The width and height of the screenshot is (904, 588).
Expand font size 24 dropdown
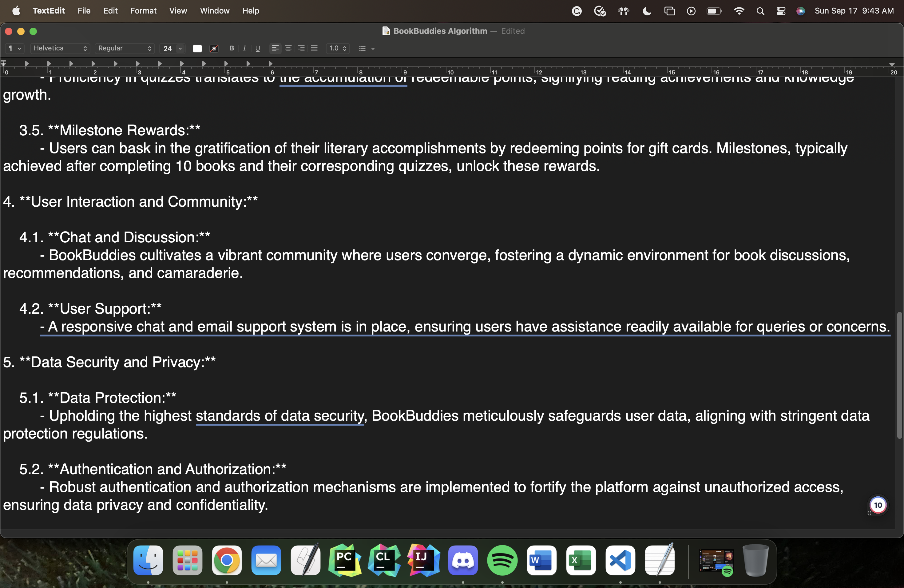tap(180, 48)
